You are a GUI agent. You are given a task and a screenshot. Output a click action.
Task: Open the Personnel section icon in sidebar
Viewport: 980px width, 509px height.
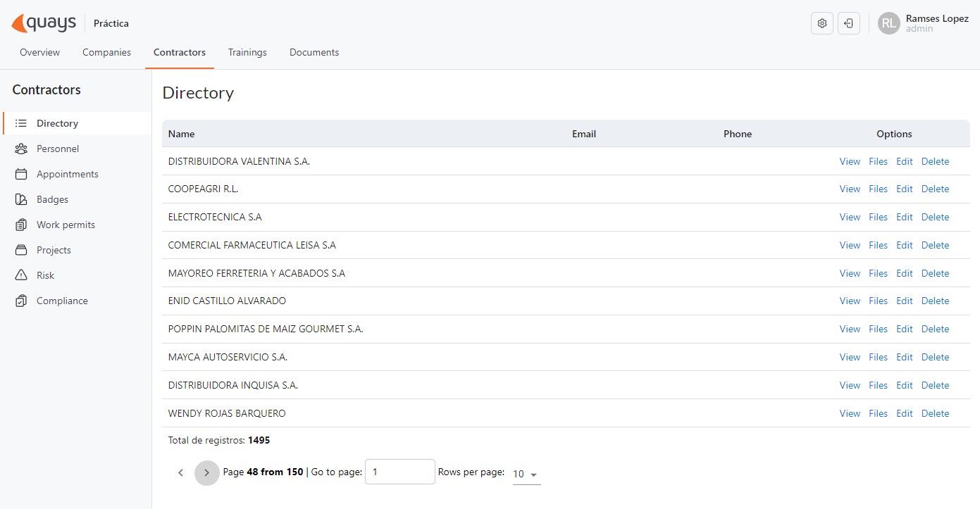coord(21,149)
